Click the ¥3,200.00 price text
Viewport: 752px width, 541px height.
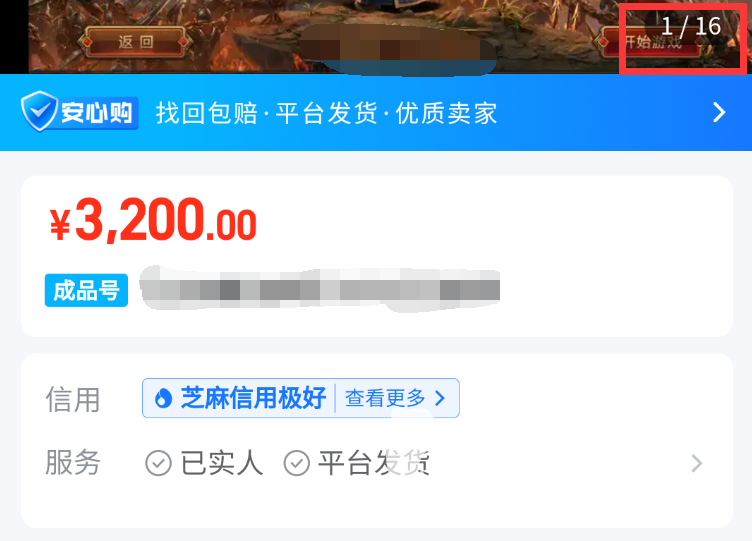coord(153,220)
